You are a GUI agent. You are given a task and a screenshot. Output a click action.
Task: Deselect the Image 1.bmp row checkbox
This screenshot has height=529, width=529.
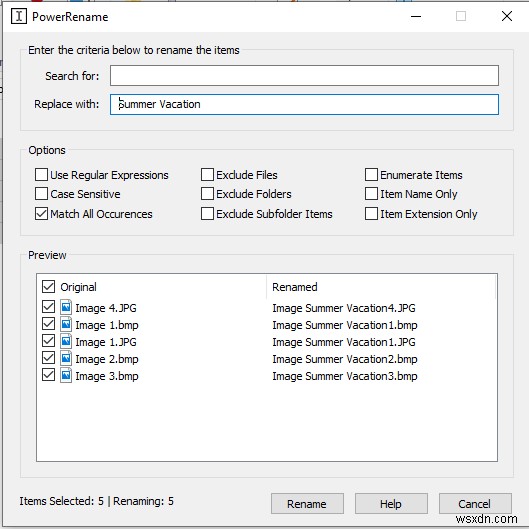point(48,324)
